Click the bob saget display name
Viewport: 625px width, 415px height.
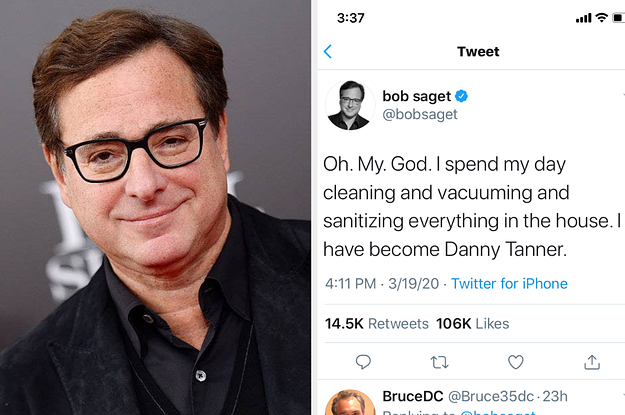pos(417,96)
